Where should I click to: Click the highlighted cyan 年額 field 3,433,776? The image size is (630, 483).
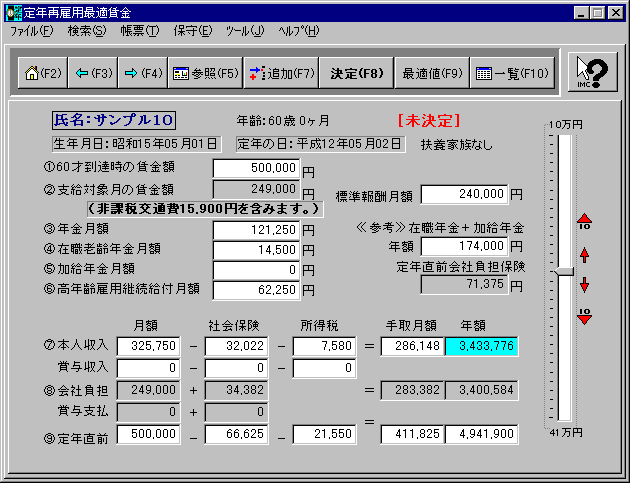point(481,346)
